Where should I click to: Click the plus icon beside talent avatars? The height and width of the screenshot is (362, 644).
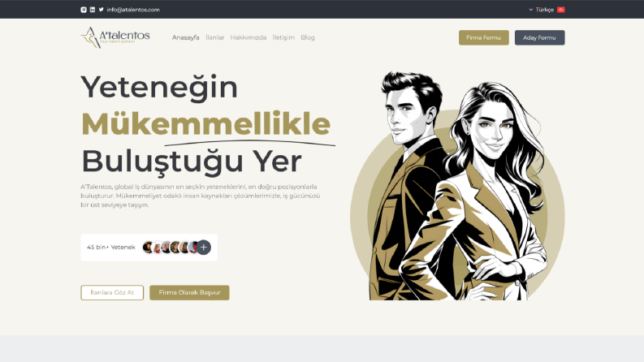[203, 247]
